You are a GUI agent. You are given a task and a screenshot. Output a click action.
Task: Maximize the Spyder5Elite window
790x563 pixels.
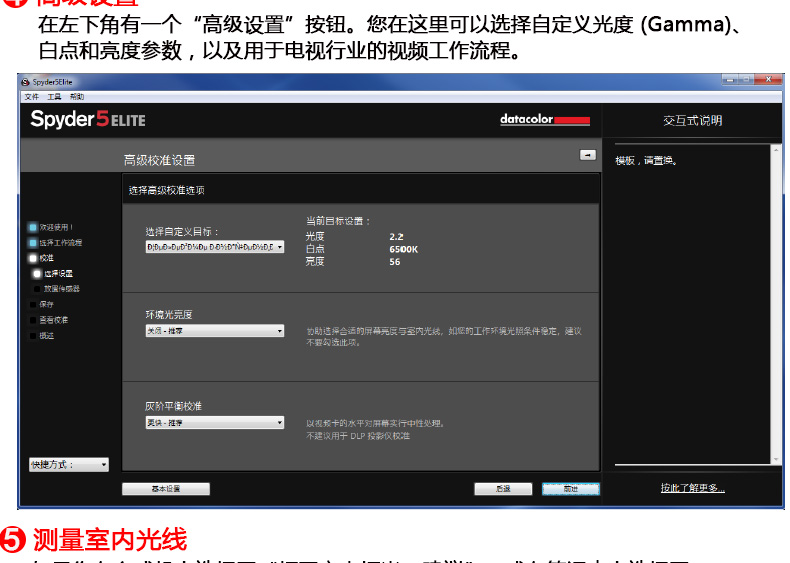click(746, 79)
